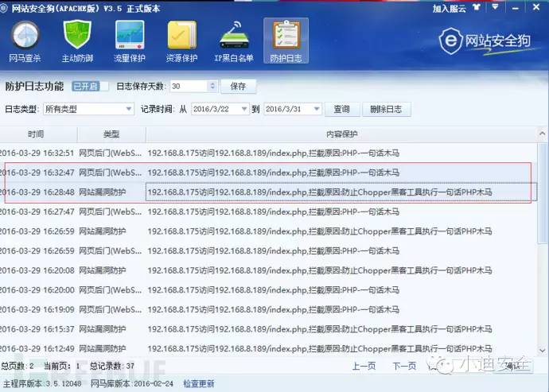This screenshot has height=392, width=549.
Task: Toggle the 已开启 protection log switch
Action: click(90, 86)
